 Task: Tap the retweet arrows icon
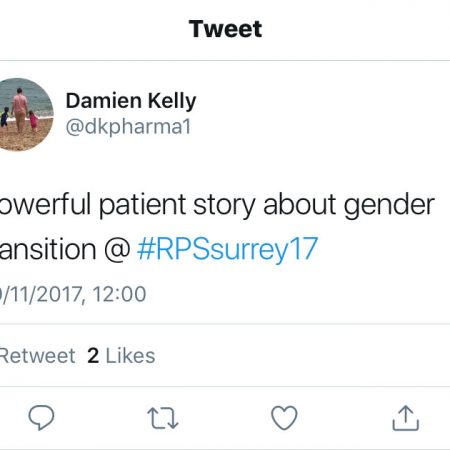coord(163,418)
